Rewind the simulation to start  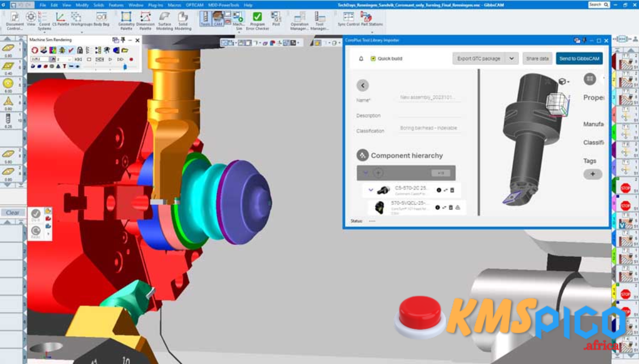78,59
